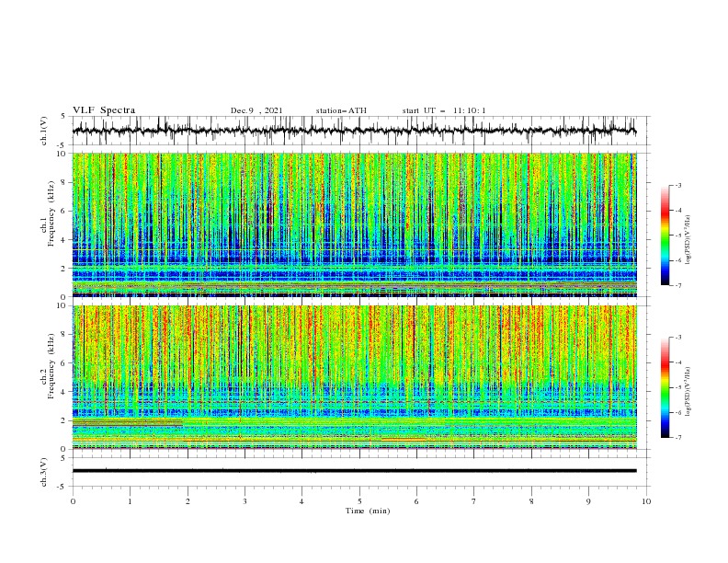Click the date text 'Dec. 9, 2021'
The width and height of the screenshot is (728, 563).
click(256, 110)
